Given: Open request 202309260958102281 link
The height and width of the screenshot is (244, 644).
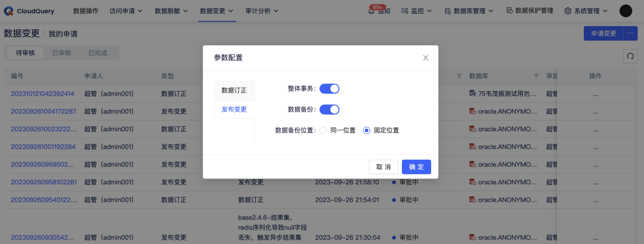Looking at the screenshot, I should coord(44,182).
